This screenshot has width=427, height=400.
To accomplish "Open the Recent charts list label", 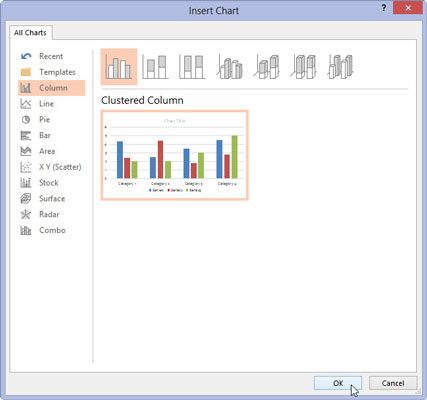I will 51,56.
